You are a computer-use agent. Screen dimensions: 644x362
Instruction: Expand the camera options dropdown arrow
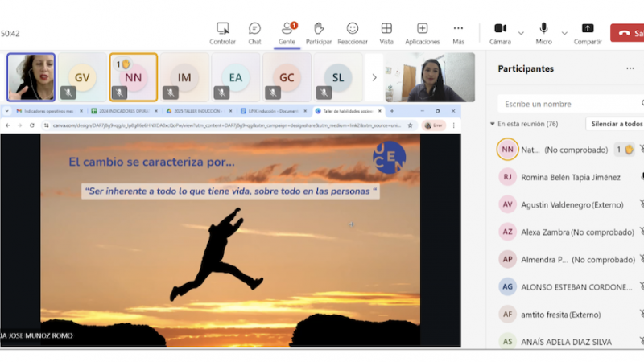point(521,33)
